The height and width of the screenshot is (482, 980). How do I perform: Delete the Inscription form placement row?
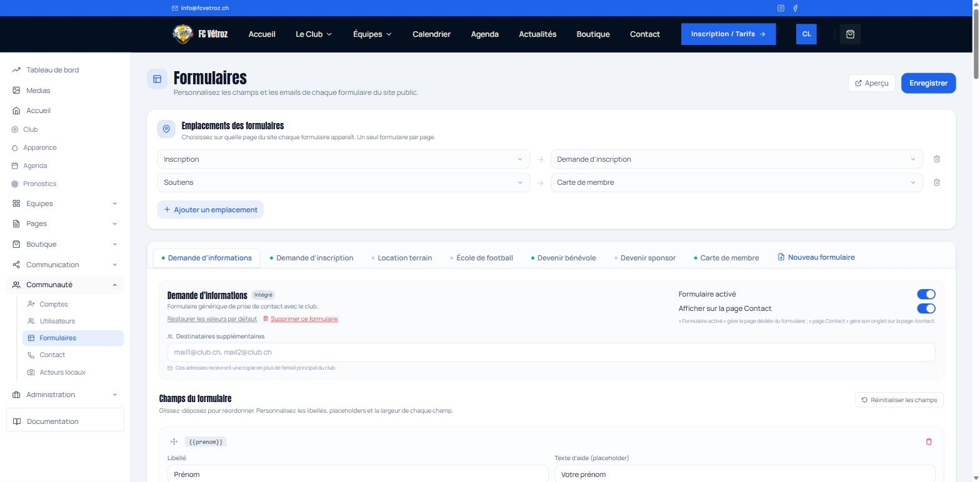pos(936,159)
